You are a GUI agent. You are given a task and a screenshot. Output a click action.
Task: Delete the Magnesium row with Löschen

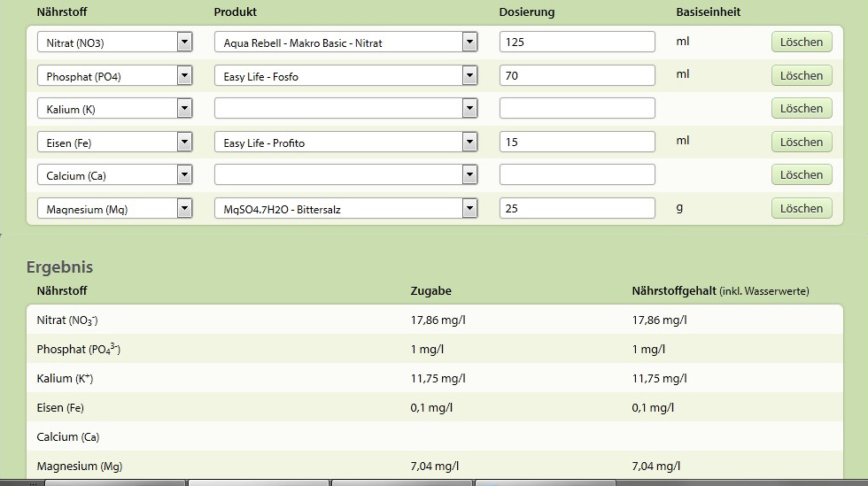click(x=802, y=209)
